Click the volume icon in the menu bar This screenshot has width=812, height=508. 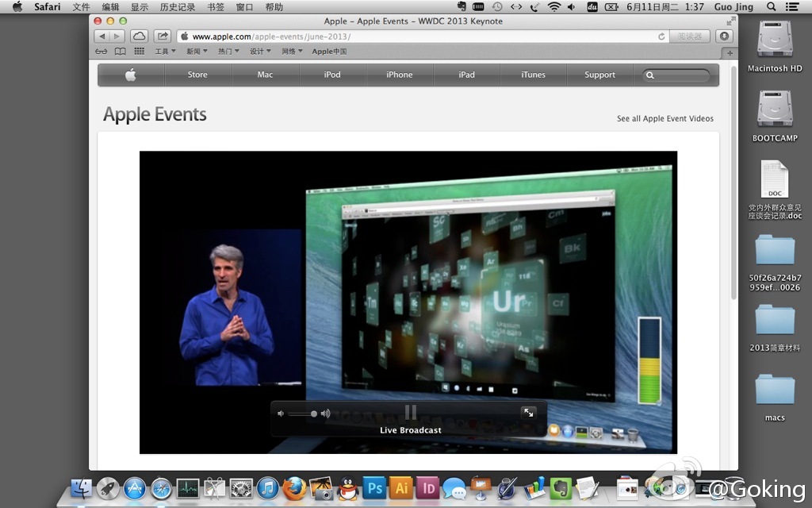tap(571, 6)
